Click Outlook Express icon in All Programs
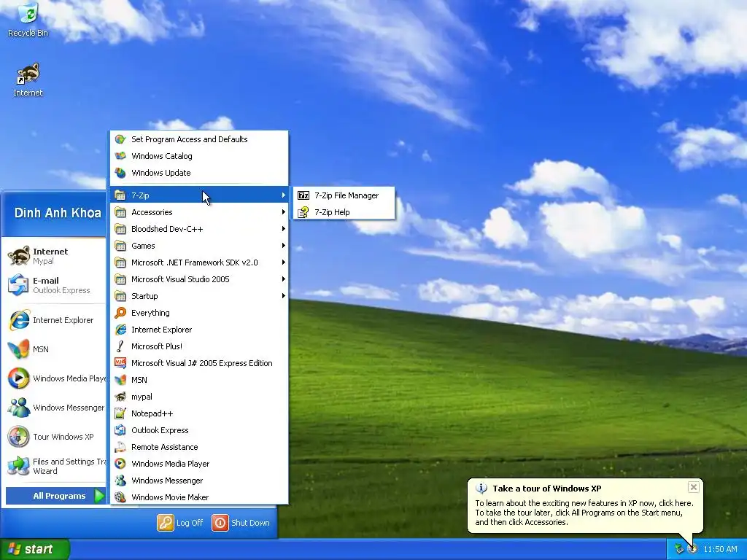 click(120, 430)
